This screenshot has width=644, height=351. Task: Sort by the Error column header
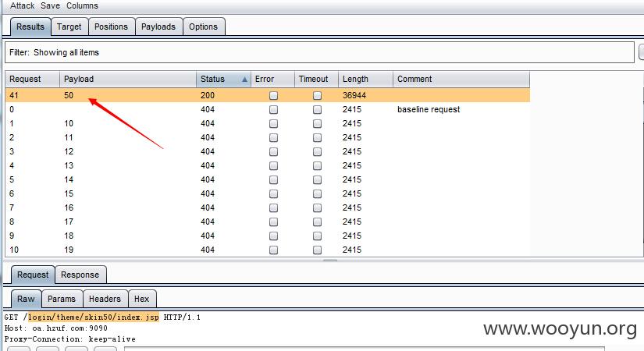(272, 79)
